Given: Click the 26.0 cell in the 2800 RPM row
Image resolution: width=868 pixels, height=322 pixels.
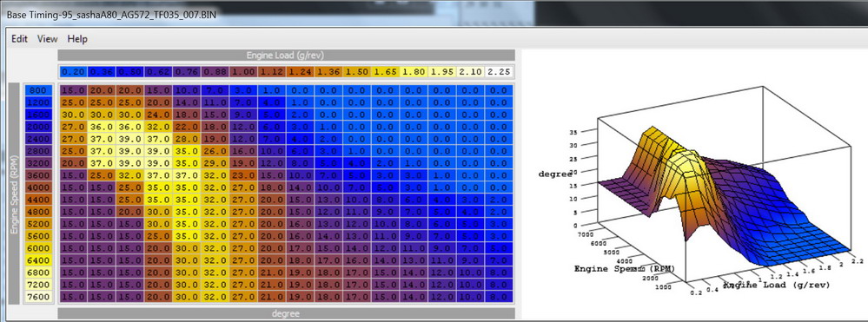Looking at the screenshot, I should pyautogui.click(x=215, y=151).
